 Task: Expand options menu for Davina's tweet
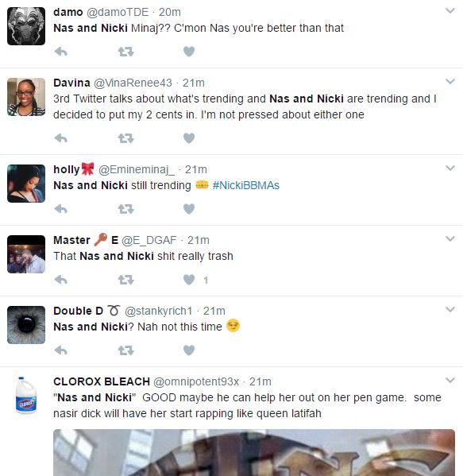tap(450, 81)
